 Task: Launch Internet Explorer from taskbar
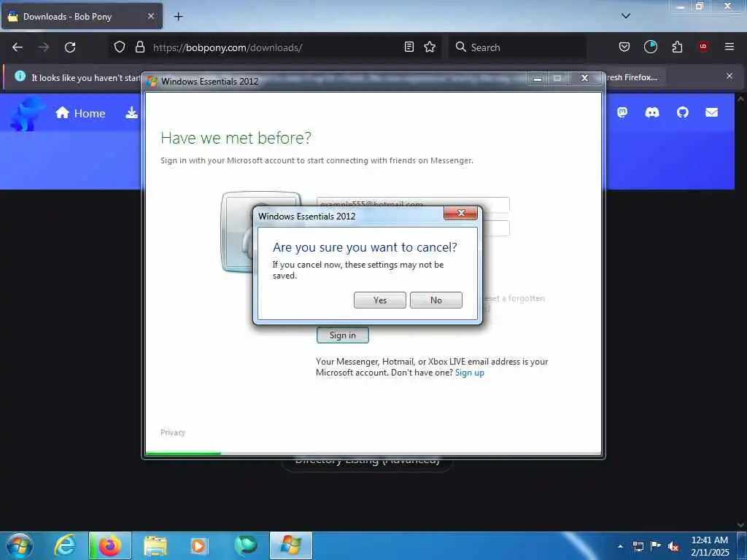65,545
